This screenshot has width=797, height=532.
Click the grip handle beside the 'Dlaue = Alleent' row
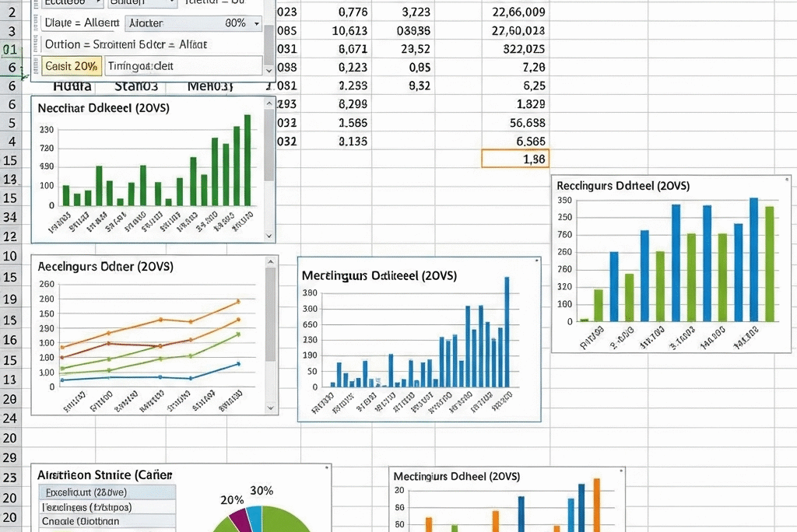tap(36, 23)
